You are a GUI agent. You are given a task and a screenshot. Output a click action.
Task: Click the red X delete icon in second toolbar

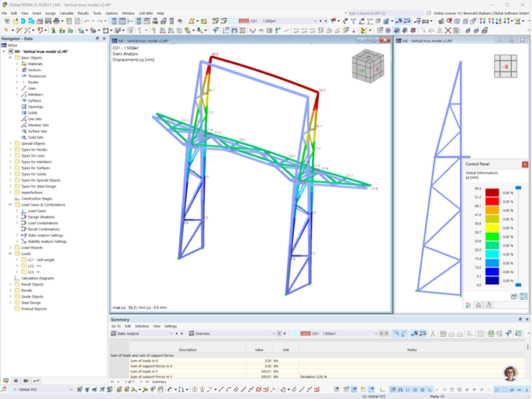click(448, 30)
